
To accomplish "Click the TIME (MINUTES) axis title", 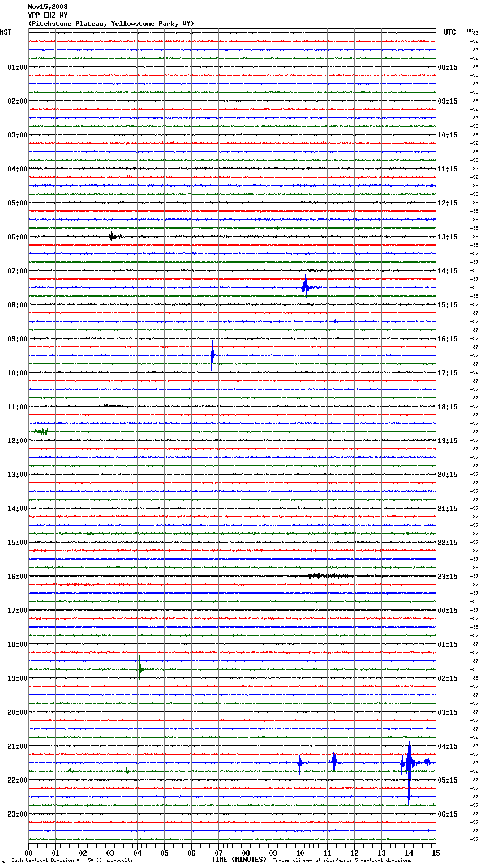I will point(239,860).
